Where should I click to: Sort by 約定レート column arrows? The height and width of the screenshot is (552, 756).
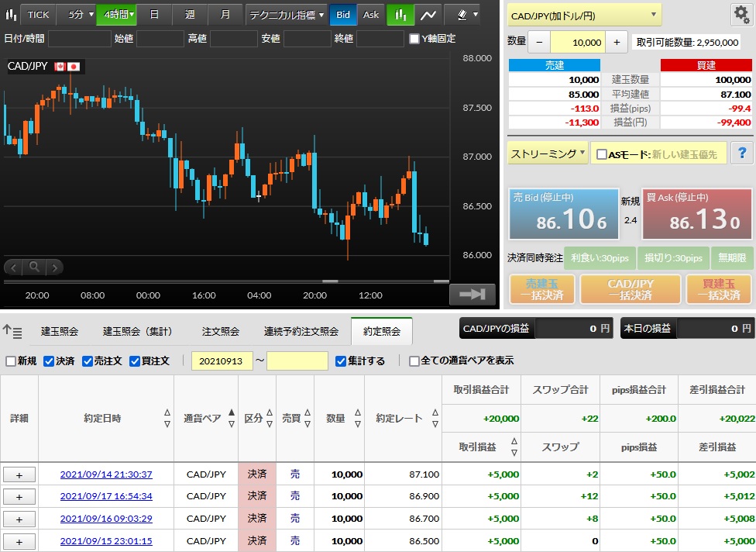pos(435,418)
